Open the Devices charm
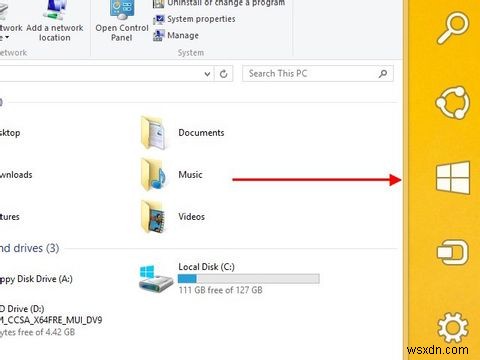This screenshot has height=360, width=480. pyautogui.click(x=452, y=252)
